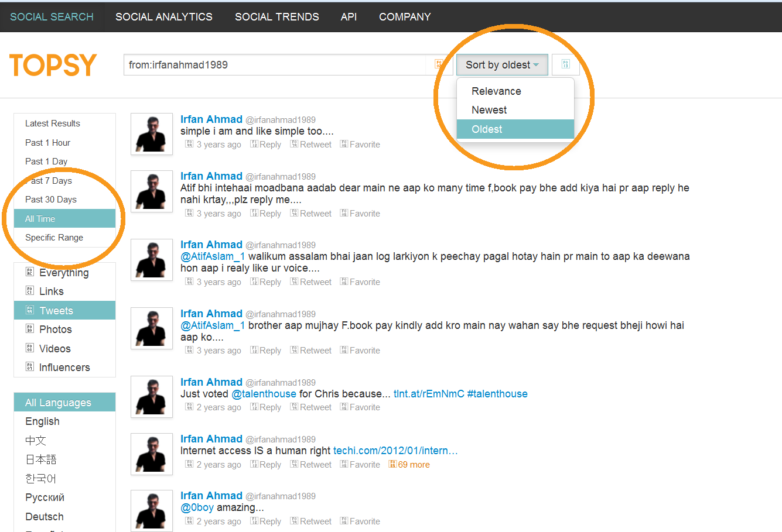782x532 pixels.
Task: Favorite the "brother aap mujhay" tweet
Action: pyautogui.click(x=360, y=351)
